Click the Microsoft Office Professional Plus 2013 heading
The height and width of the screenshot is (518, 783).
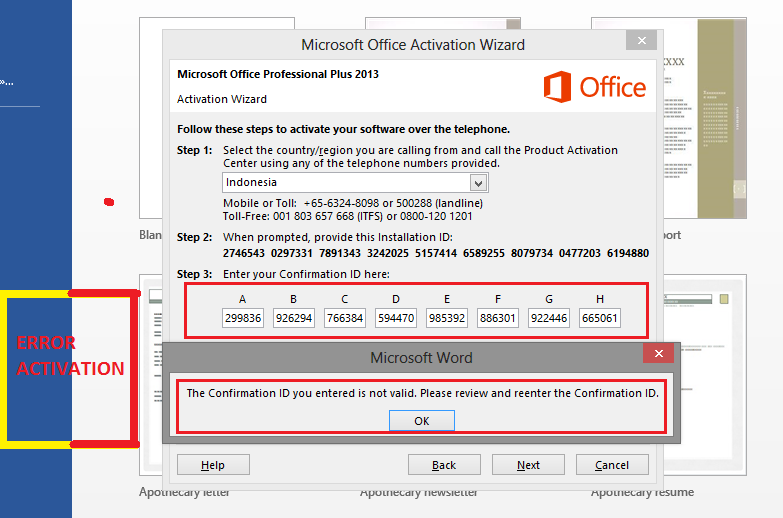(x=278, y=74)
